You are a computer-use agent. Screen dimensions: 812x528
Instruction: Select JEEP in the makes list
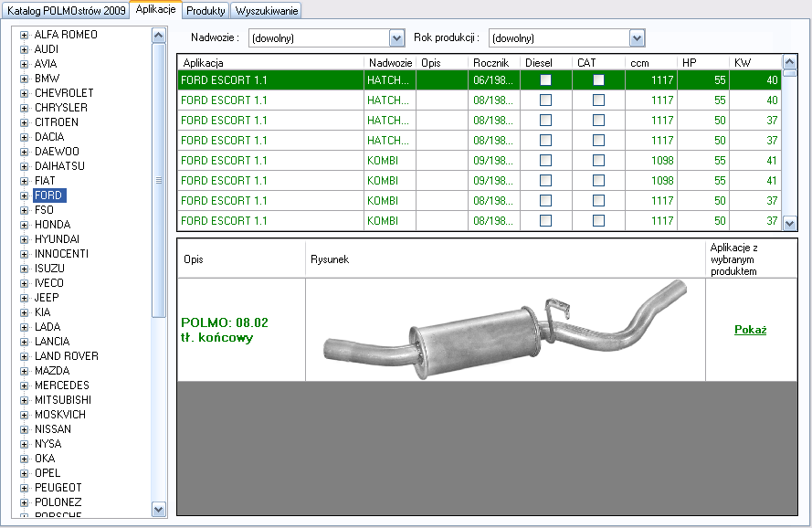coord(47,298)
